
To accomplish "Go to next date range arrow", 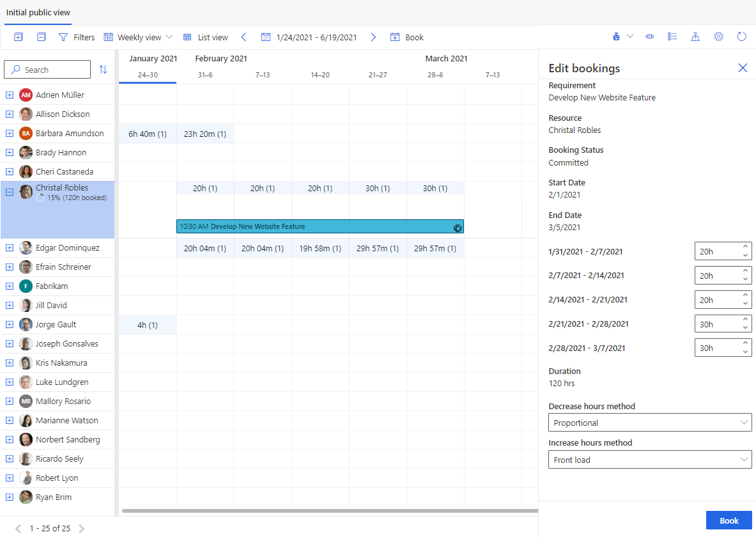I will [373, 37].
